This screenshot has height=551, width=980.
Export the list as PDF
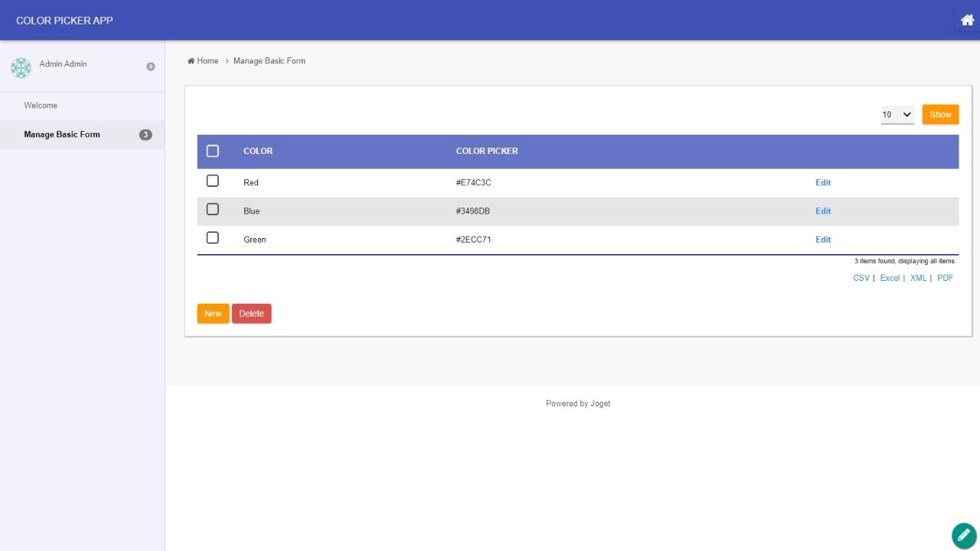(945, 278)
